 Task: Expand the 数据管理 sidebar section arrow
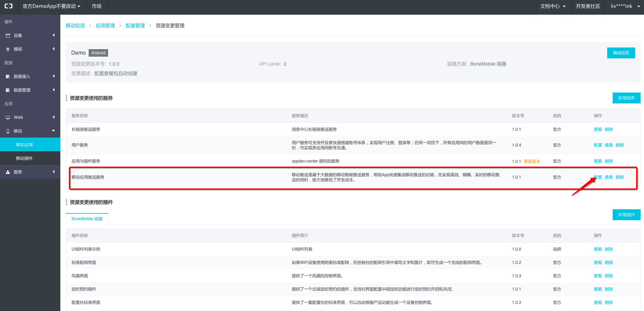click(54, 90)
